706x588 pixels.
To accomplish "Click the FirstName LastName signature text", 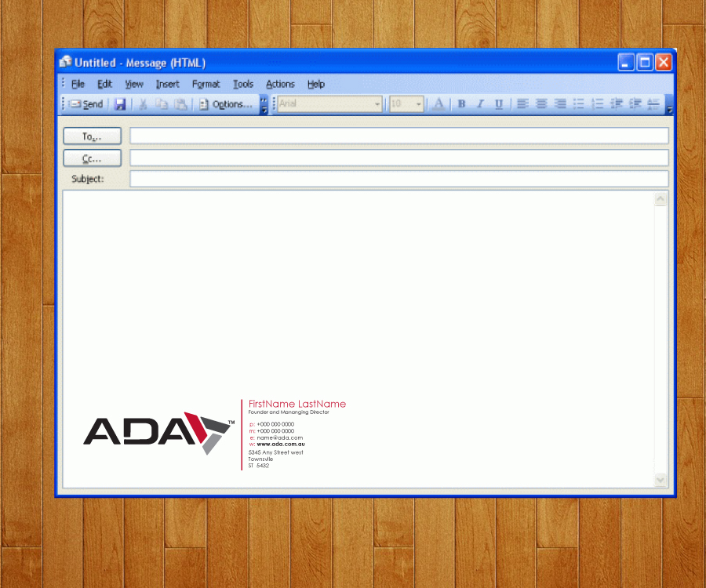I will tap(297, 404).
